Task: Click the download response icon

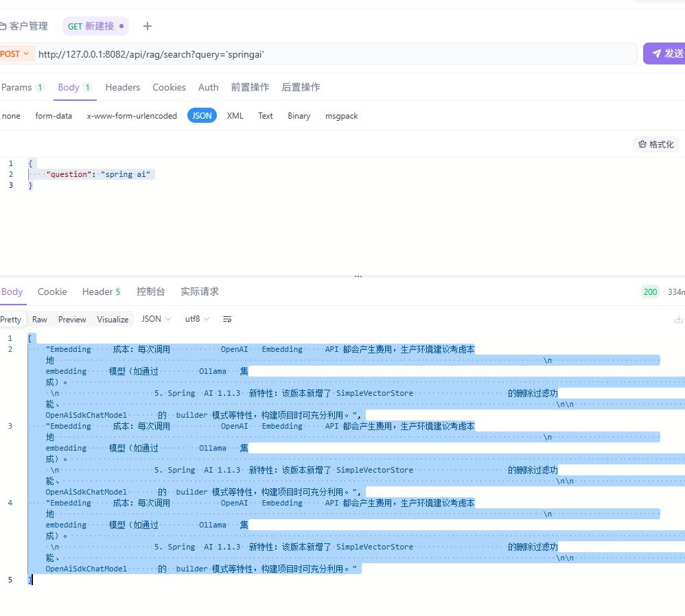Action: pyautogui.click(x=678, y=319)
